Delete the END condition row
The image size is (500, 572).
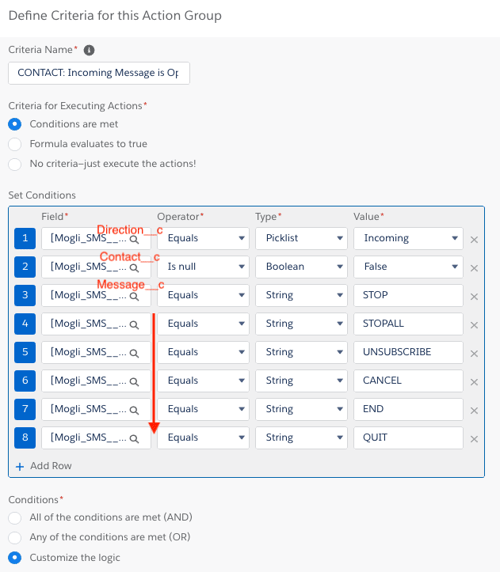pyautogui.click(x=474, y=410)
